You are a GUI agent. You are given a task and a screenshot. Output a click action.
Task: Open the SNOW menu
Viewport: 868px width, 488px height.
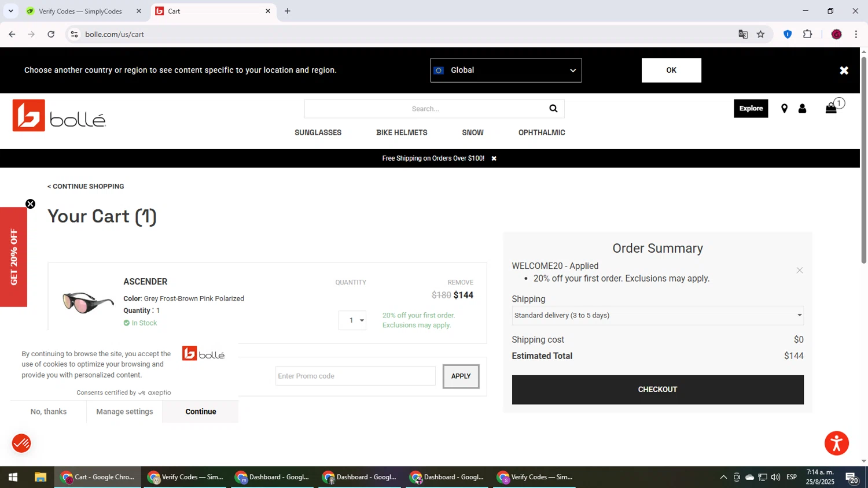[473, 133]
